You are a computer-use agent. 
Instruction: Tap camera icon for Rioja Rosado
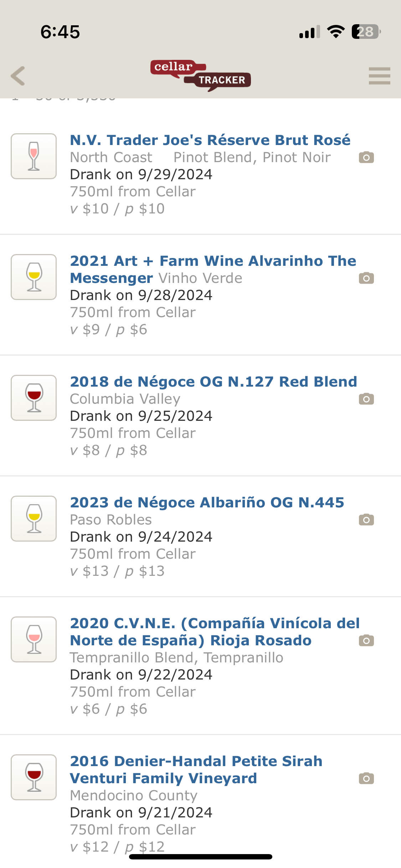[x=366, y=640]
